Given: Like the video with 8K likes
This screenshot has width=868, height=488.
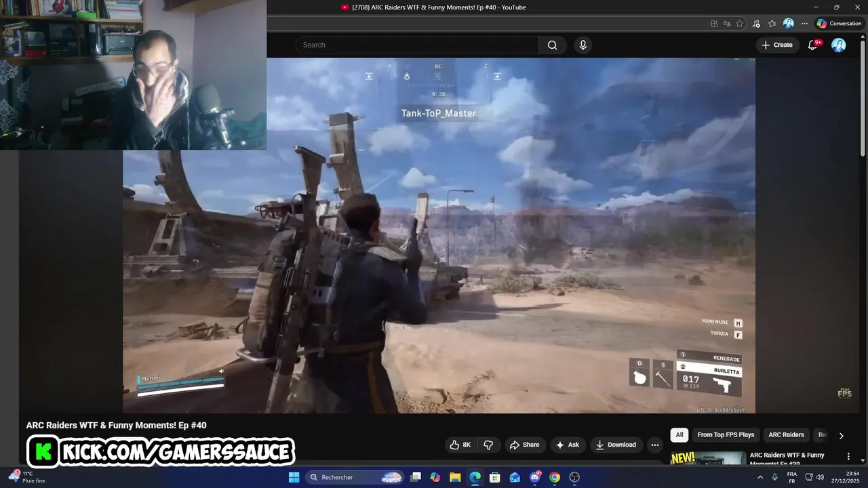Looking at the screenshot, I should 460,445.
